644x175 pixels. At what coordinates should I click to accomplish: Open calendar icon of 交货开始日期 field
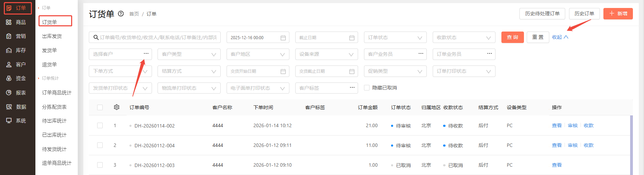[283, 71]
